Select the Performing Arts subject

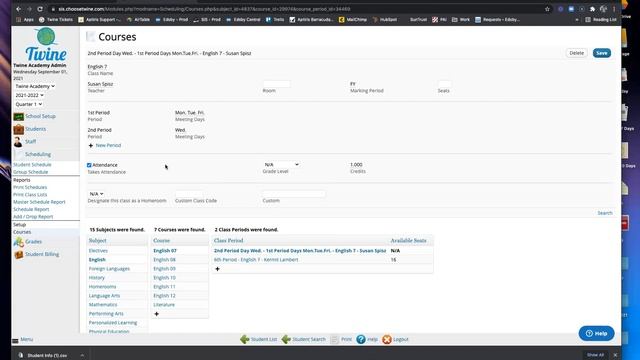[106, 313]
